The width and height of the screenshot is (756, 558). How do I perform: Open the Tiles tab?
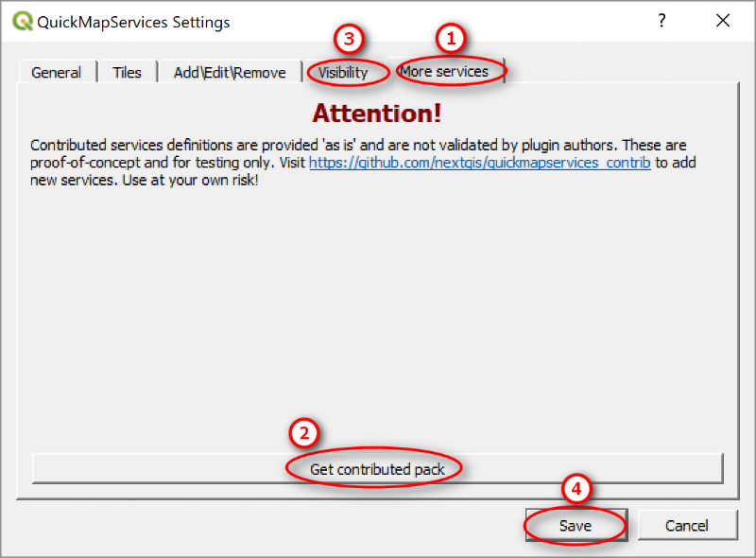128,73
